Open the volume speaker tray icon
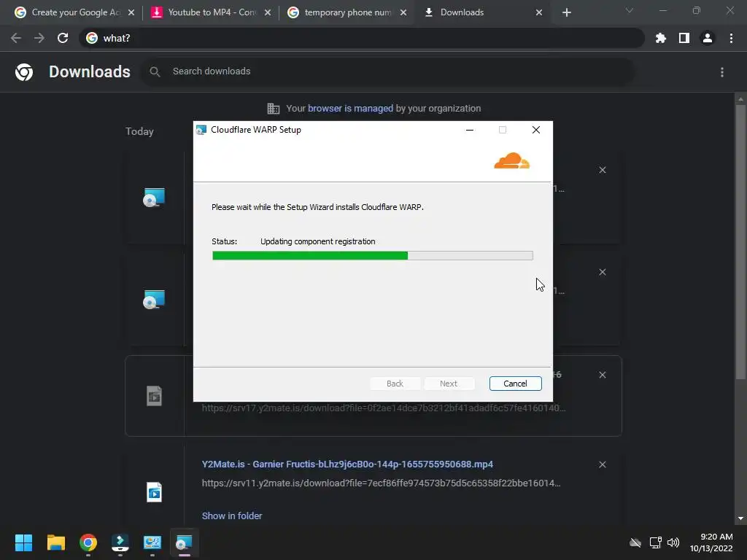747x560 pixels. click(673, 542)
